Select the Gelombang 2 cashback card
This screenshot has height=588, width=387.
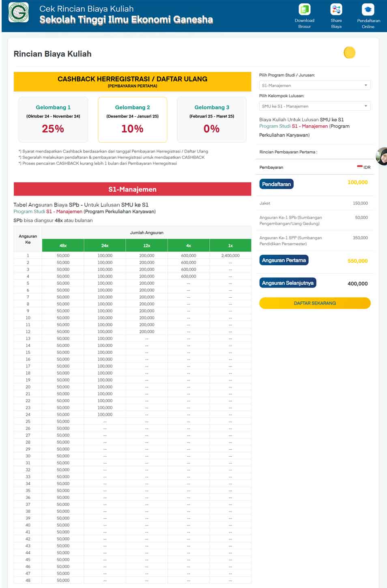coord(133,120)
